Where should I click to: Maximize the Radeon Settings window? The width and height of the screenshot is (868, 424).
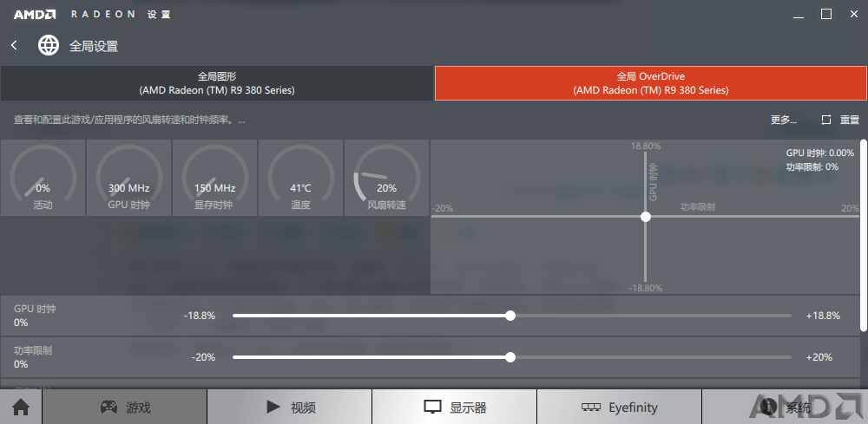[x=826, y=15]
